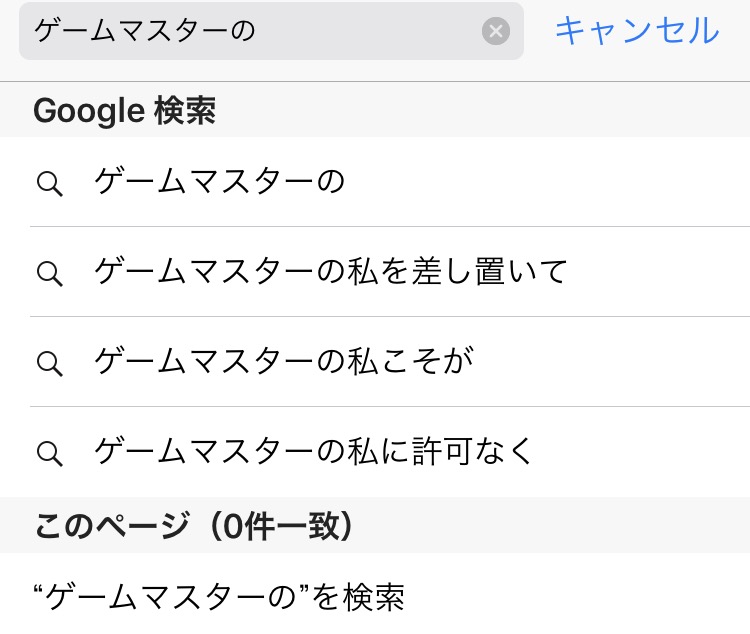This screenshot has width=750, height=634.
Task: Click the search icon next to "私を差し置いて" suggestion
Action: coord(49,272)
